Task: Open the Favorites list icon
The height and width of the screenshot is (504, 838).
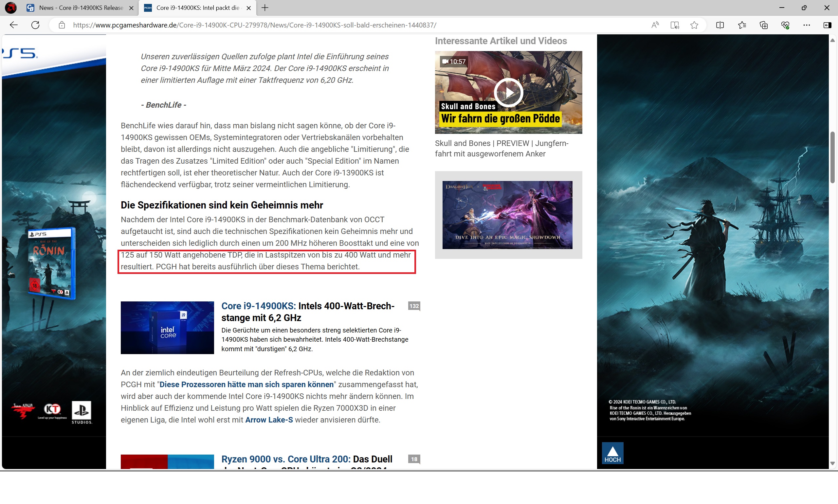Action: click(742, 25)
